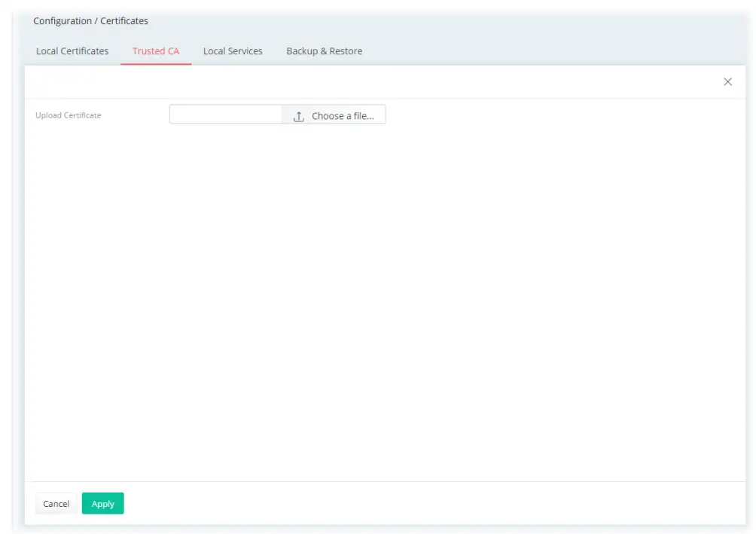Select the Local Services tab
756x534 pixels.
coord(232,50)
